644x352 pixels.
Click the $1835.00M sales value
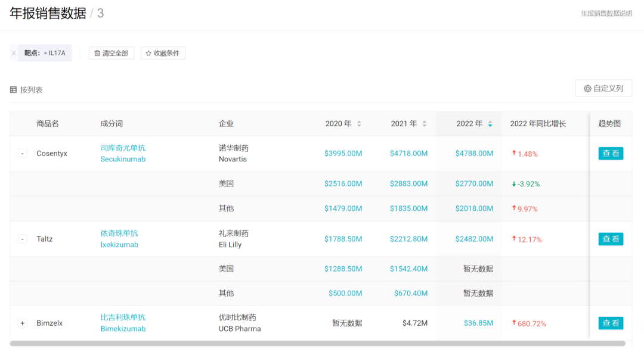(x=408, y=208)
